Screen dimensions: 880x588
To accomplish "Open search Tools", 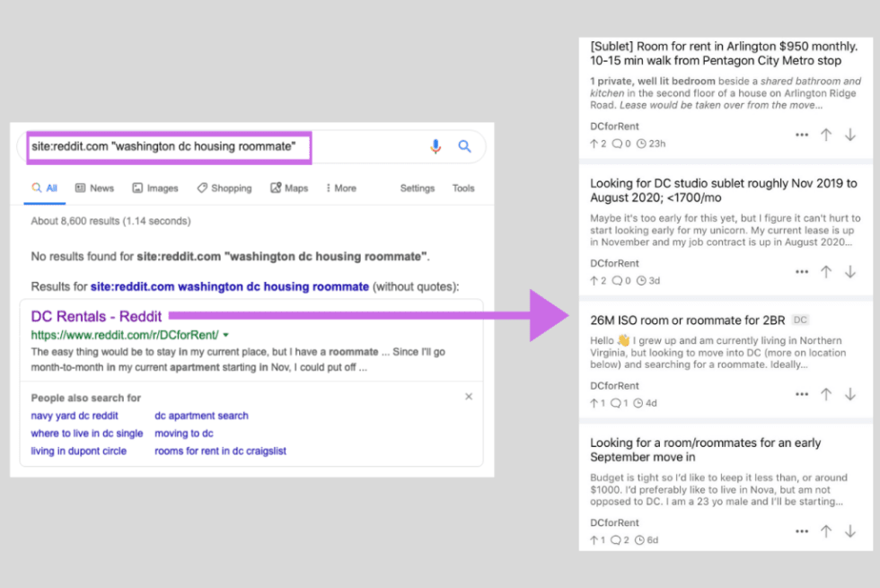I will click(x=463, y=189).
